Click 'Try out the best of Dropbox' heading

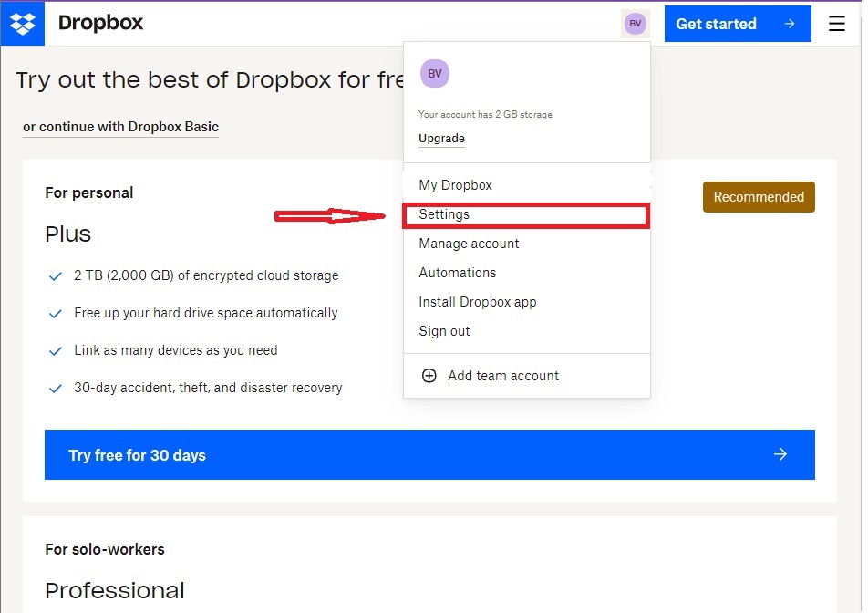[x=210, y=79]
